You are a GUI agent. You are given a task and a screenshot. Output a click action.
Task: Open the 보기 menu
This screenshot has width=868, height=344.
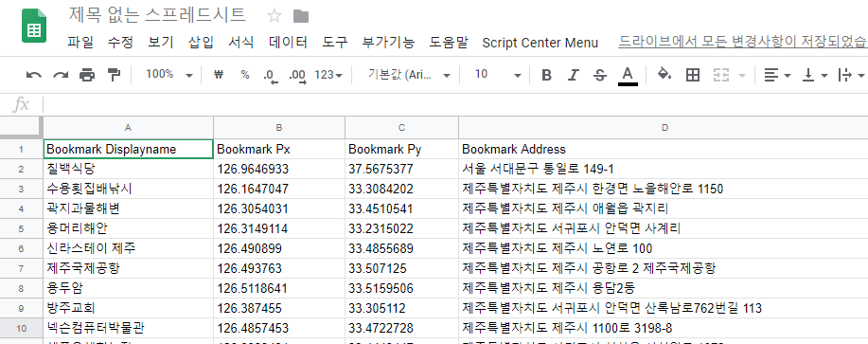161,43
